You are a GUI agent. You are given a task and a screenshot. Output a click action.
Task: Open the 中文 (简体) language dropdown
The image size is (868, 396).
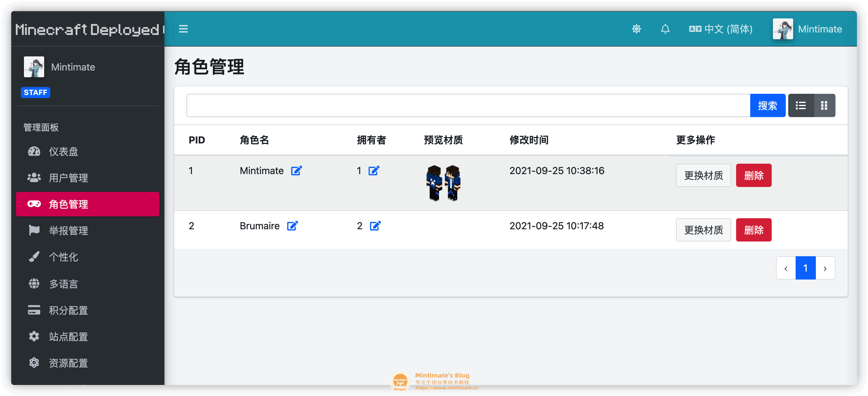(721, 29)
